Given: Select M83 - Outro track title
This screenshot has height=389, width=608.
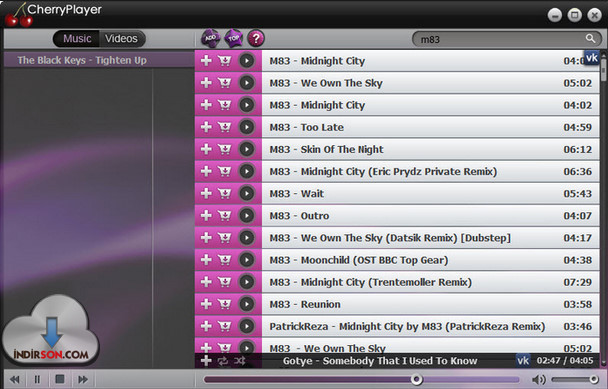Looking at the screenshot, I should pos(299,216).
